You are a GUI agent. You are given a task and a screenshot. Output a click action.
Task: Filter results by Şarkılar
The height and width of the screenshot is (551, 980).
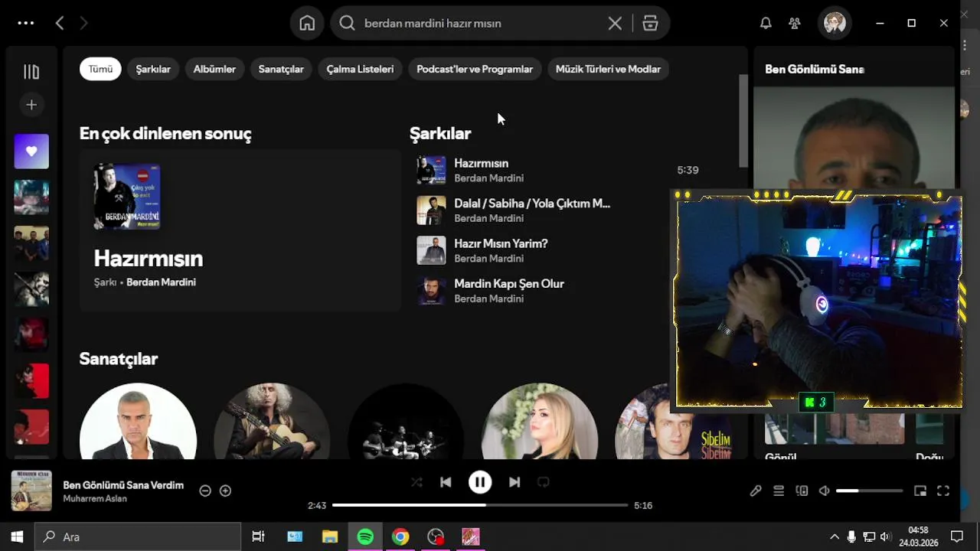click(x=153, y=69)
